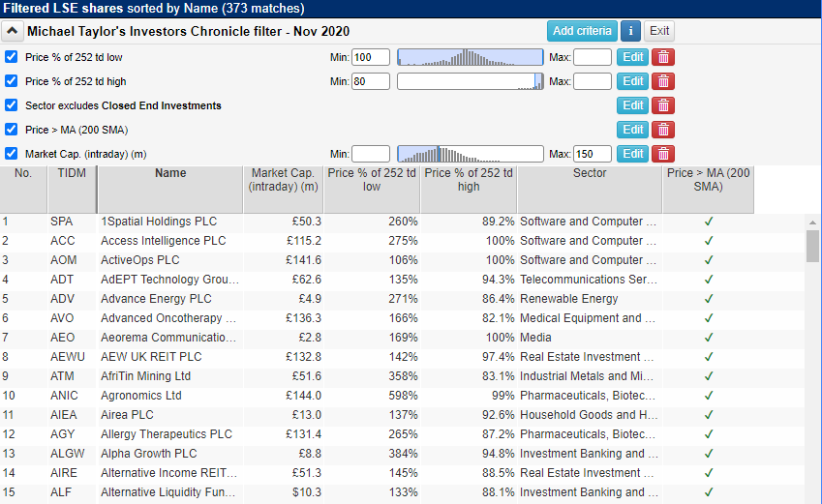Select Advance Energy PLC name
Screen dimensions: 822x504
pos(156,299)
